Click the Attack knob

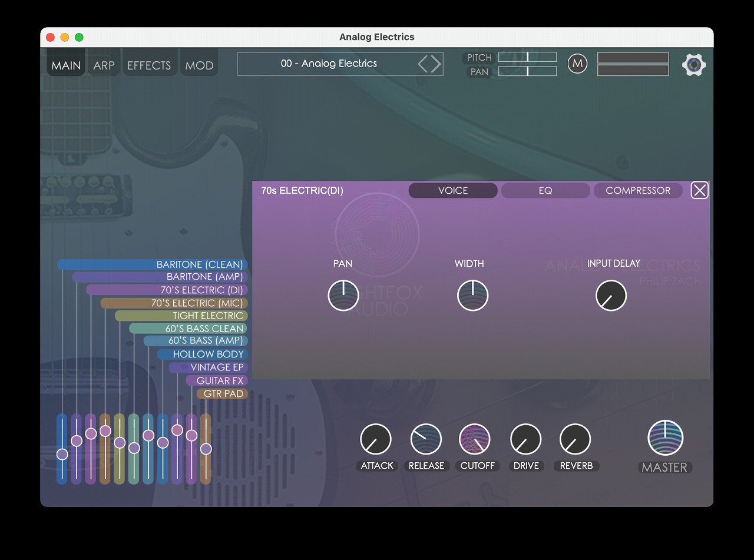[376, 439]
